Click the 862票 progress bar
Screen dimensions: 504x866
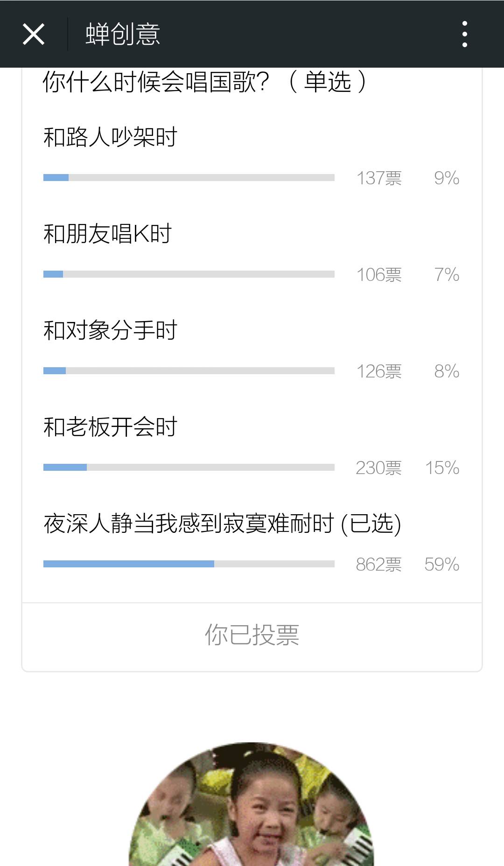189,564
